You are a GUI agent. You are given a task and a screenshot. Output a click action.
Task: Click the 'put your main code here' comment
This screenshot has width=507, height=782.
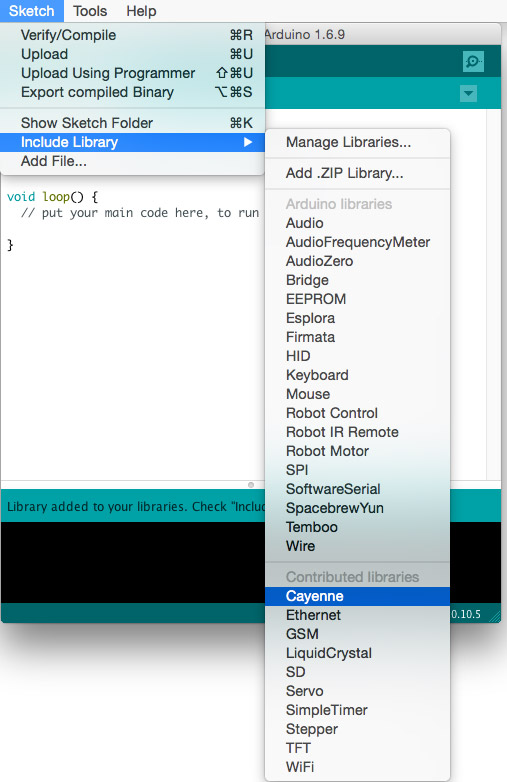[140, 213]
